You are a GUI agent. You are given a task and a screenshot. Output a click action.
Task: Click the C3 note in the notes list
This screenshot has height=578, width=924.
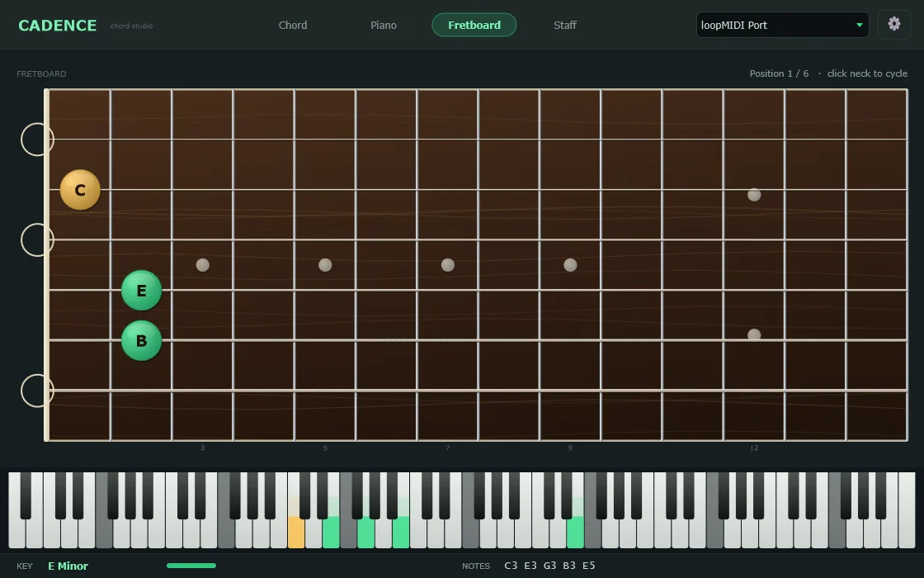511,566
